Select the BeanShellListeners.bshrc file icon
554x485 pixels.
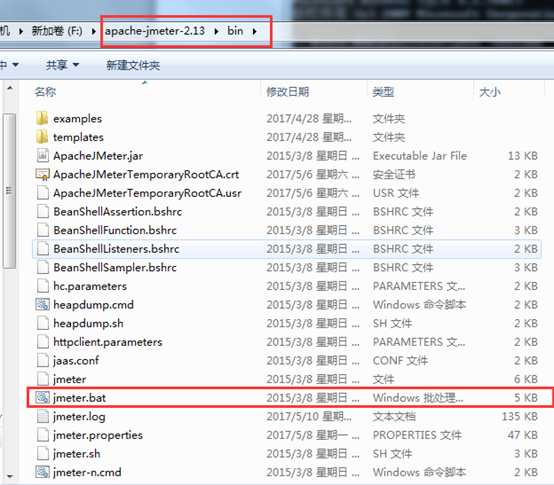pos(43,249)
